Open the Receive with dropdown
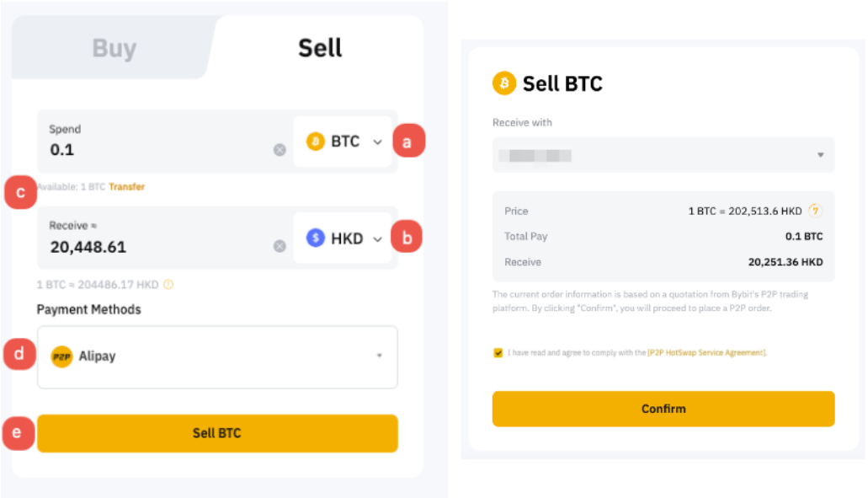Screen dimensions: 868x498 point(820,156)
